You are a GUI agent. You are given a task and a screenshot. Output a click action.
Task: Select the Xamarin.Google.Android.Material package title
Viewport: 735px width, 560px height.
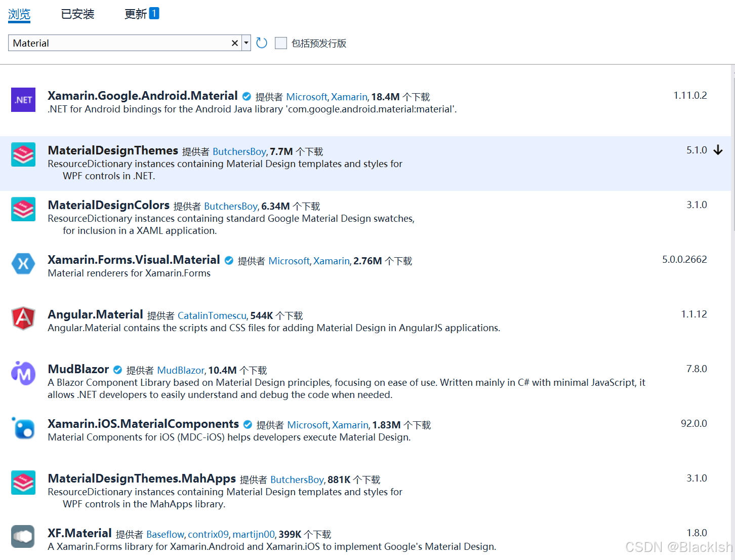tap(143, 96)
